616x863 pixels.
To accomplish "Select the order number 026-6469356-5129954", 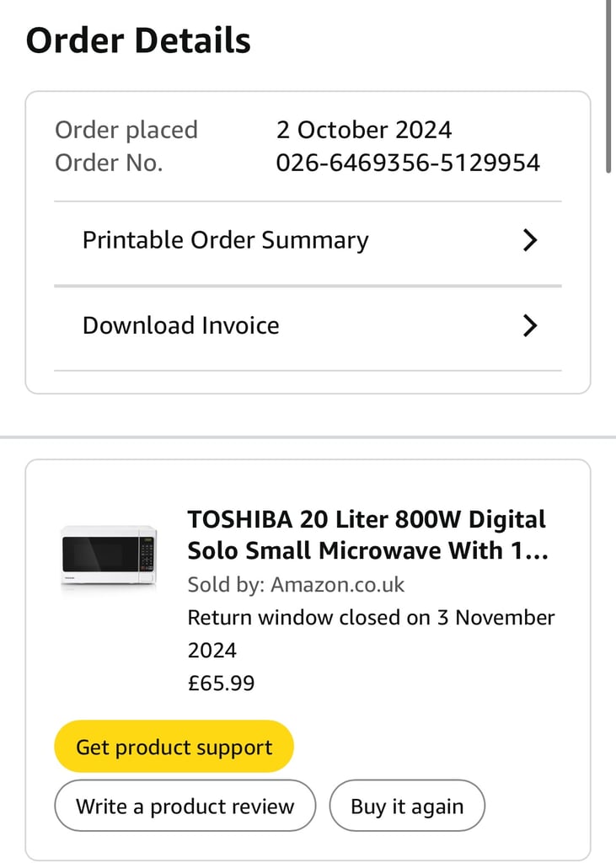I will (408, 163).
